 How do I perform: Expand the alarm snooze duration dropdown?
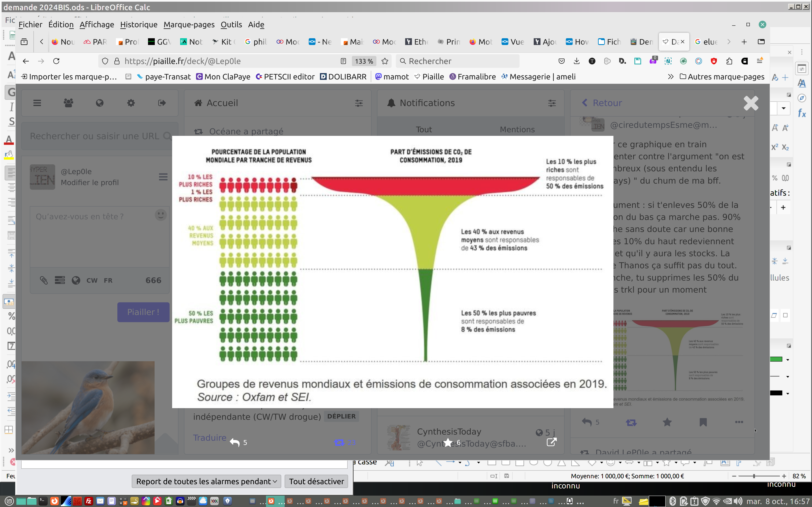pos(206,481)
